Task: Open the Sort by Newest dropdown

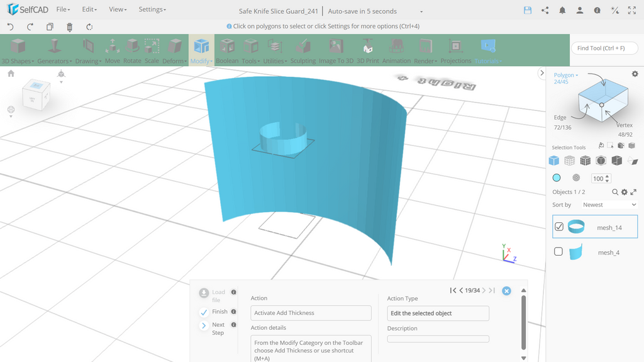Action: point(609,205)
